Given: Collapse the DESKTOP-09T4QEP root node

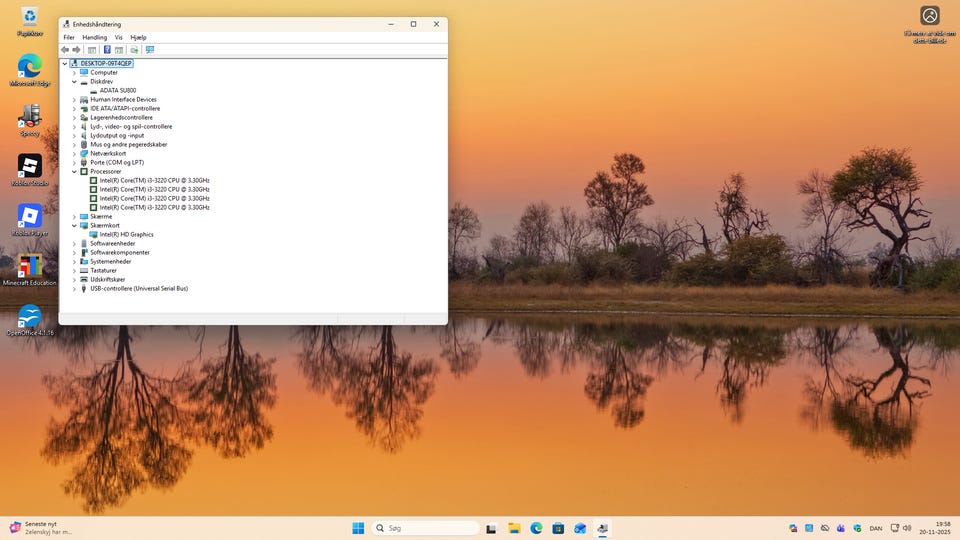Looking at the screenshot, I should coord(65,63).
